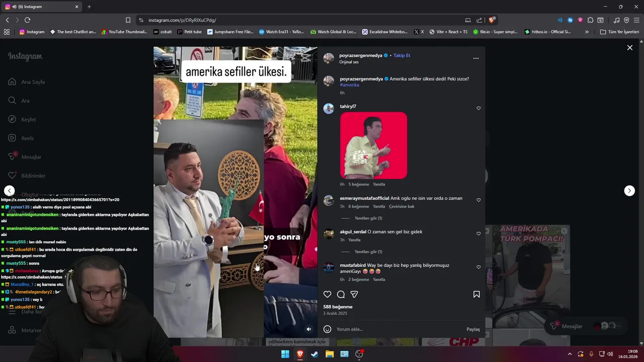
Task: Open Mesajlar in the sidebar
Action: click(x=25, y=157)
